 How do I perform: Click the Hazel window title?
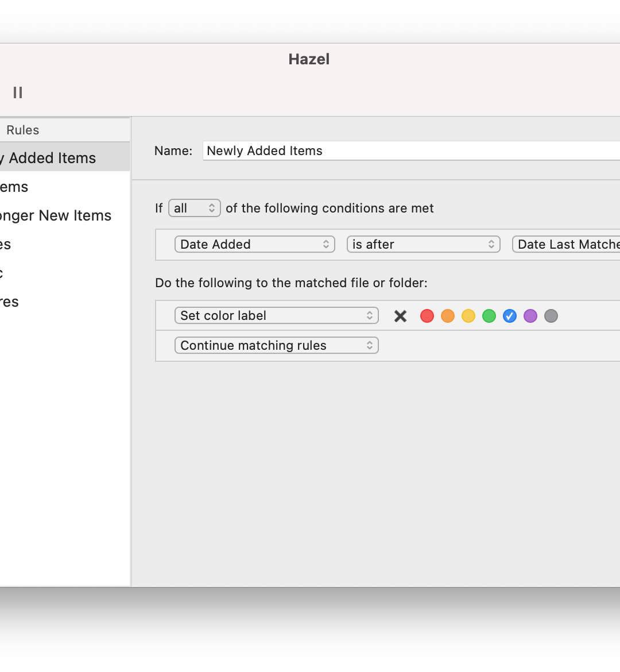[x=309, y=59]
